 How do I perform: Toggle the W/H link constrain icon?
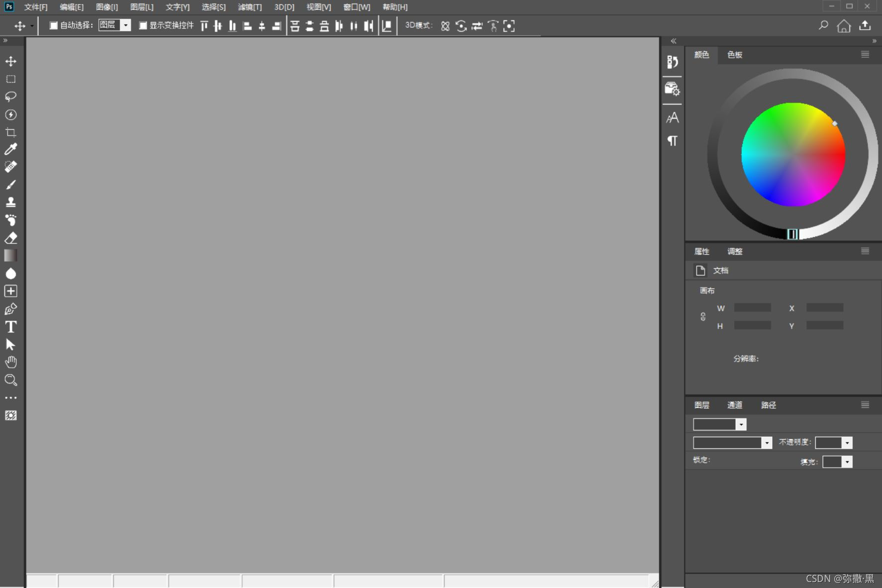pyautogui.click(x=703, y=317)
